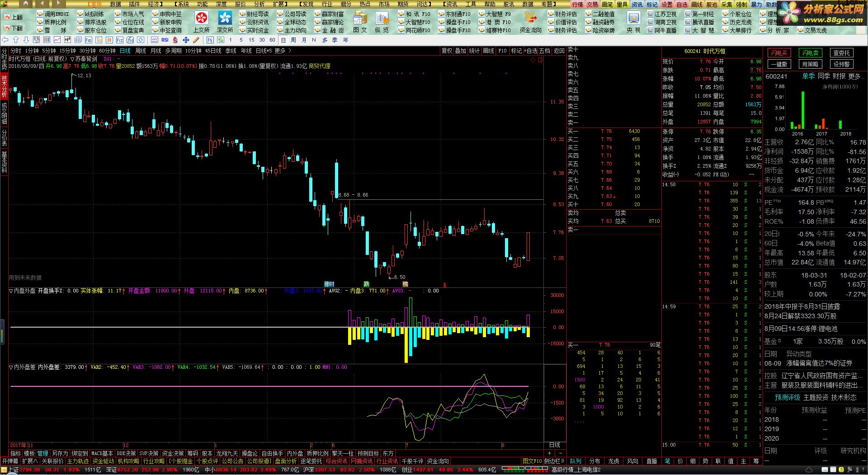
Task: Click the tallest green bar in profit chart
Action: coord(803,110)
